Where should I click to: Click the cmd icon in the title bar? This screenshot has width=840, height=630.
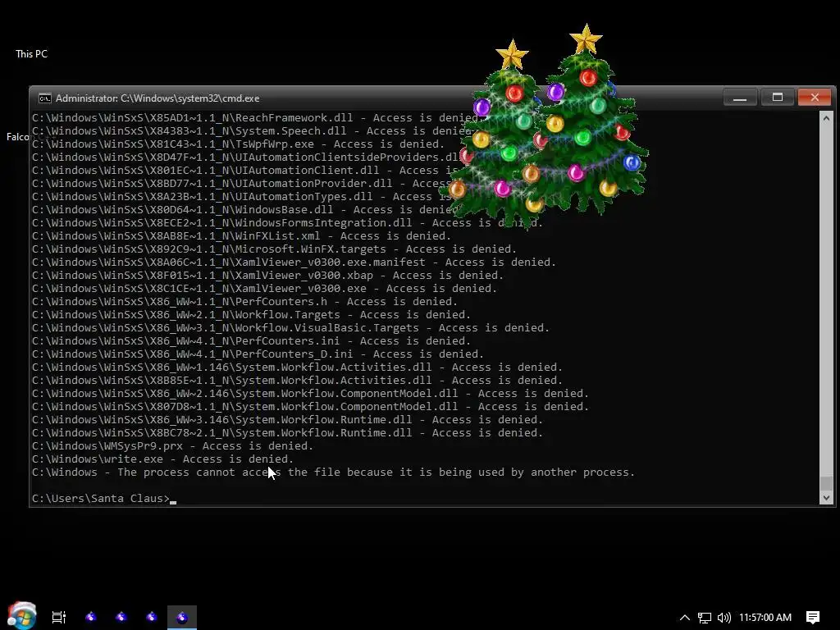[x=45, y=98]
